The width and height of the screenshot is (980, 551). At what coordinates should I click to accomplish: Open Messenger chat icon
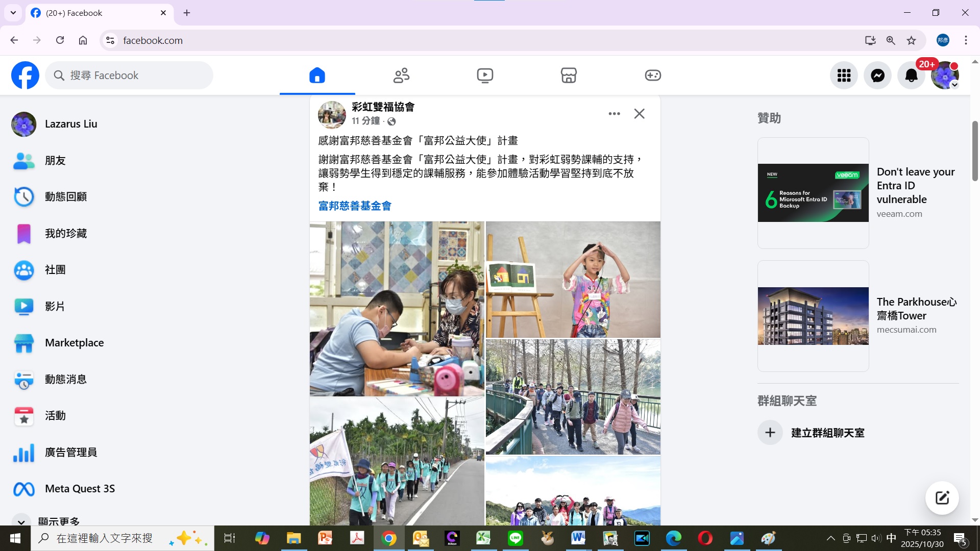[877, 76]
